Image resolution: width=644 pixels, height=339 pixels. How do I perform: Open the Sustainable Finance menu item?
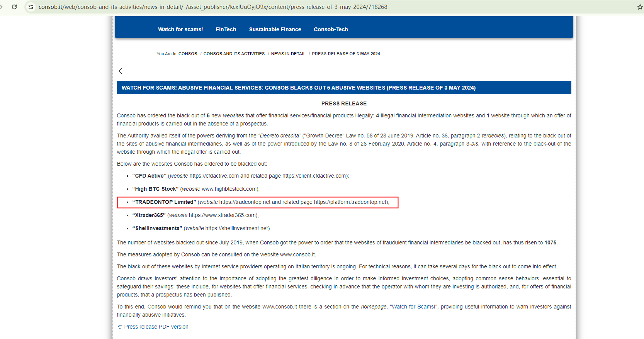(x=275, y=29)
